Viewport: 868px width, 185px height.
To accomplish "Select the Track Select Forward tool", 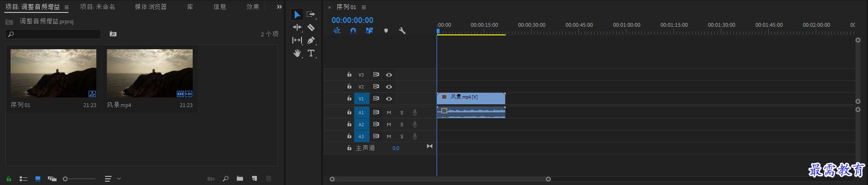I will click(x=311, y=15).
